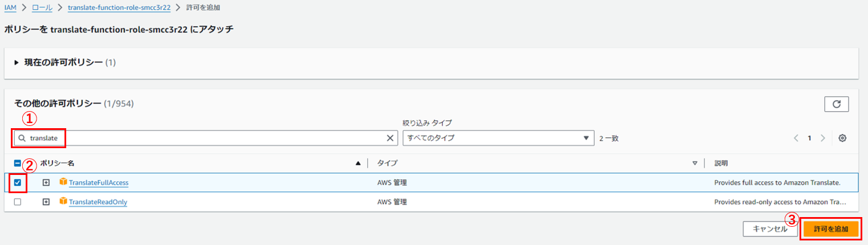Toggle the select-all policies header checkbox
The image size is (868, 245).
point(17,163)
